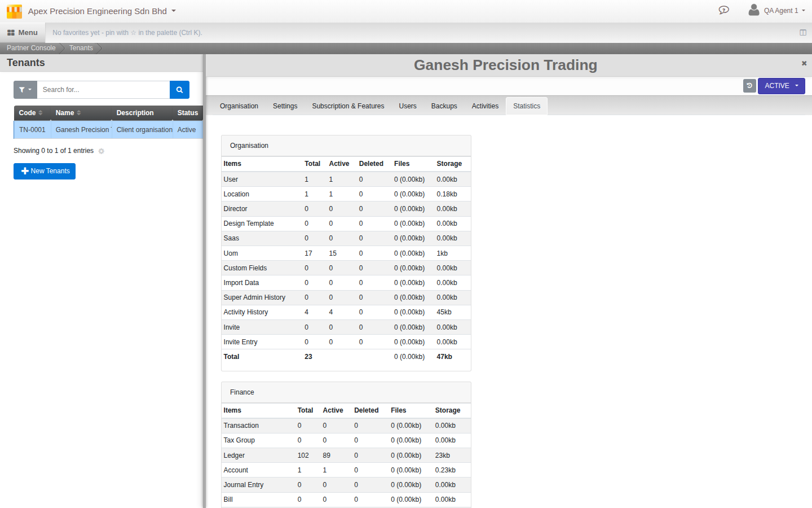Image resolution: width=812 pixels, height=508 pixels.
Task: Click the 47kb total storage value
Action: tap(444, 357)
